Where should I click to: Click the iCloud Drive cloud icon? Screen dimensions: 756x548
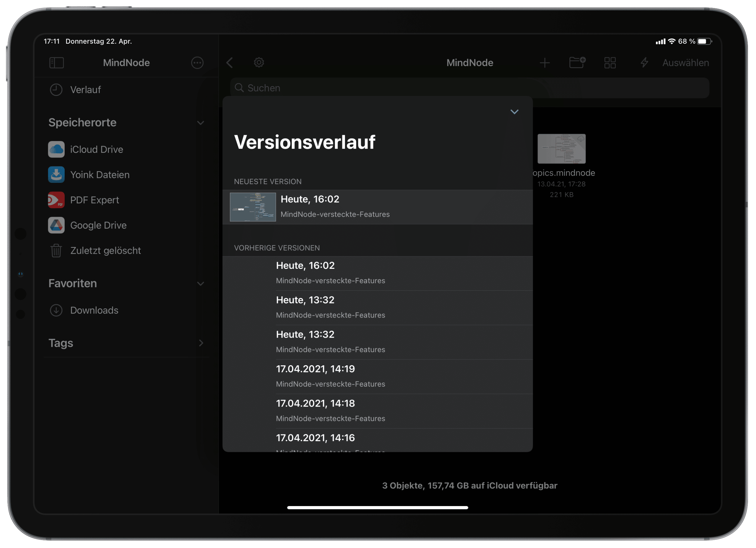pos(56,150)
